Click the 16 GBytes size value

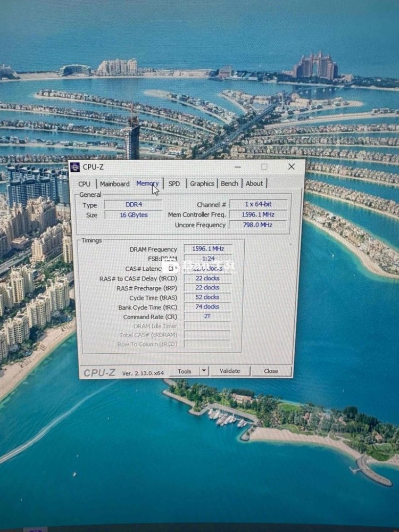pyautogui.click(x=134, y=215)
